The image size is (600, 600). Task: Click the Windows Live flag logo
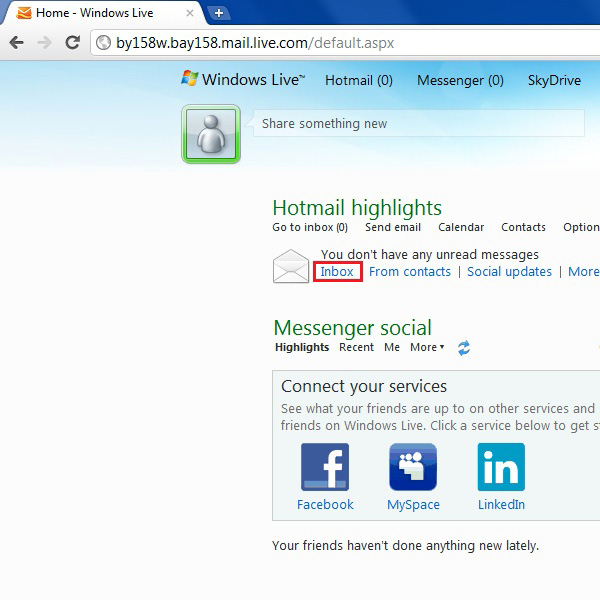click(189, 78)
